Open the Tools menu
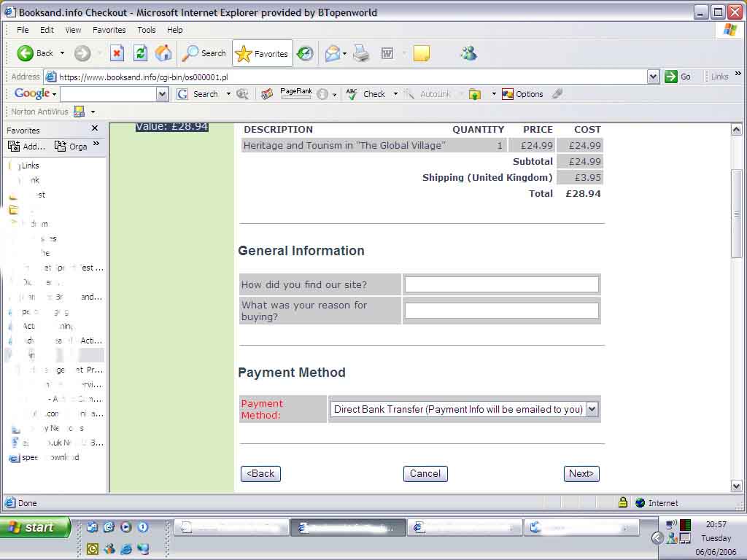The height and width of the screenshot is (560, 747). (x=147, y=30)
